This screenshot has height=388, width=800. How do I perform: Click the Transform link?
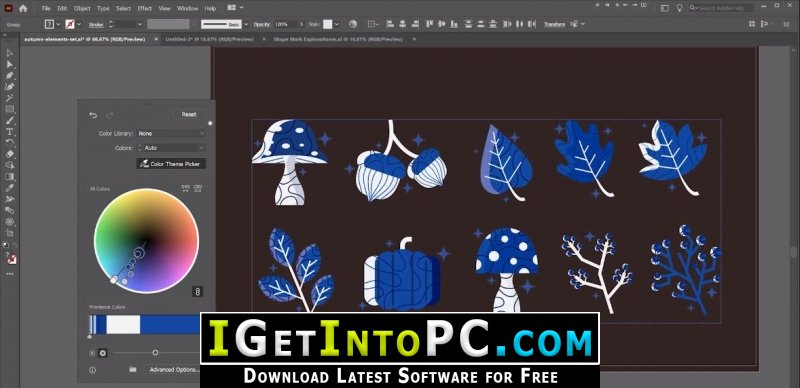coord(554,24)
